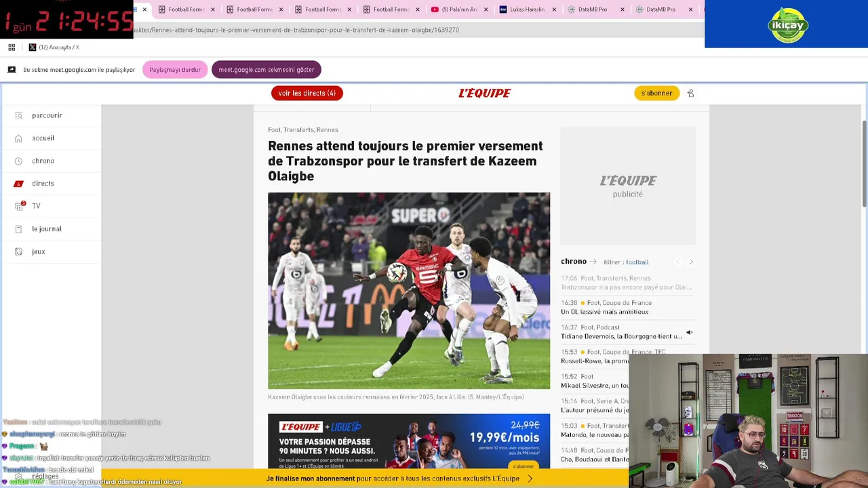Click s'abonner on the Ligue 1+ ad

pos(523,466)
